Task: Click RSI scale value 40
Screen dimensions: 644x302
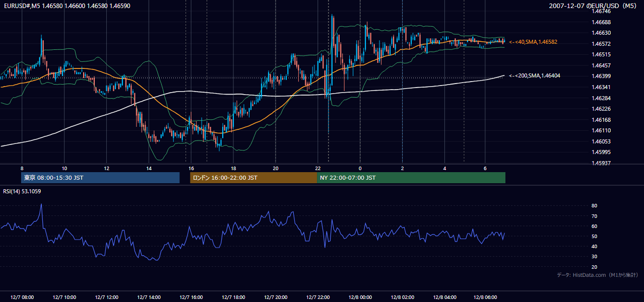Action: 594,246
